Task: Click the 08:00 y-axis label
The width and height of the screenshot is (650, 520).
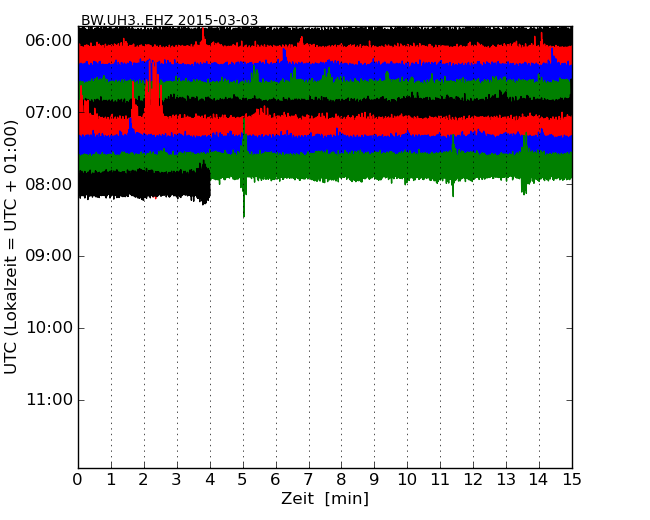Action: click(x=49, y=185)
